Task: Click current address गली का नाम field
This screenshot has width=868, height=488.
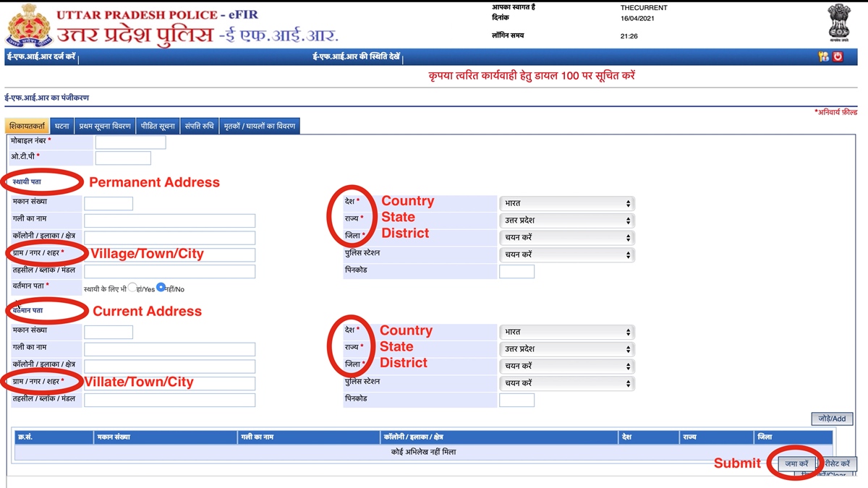Action: tap(170, 349)
